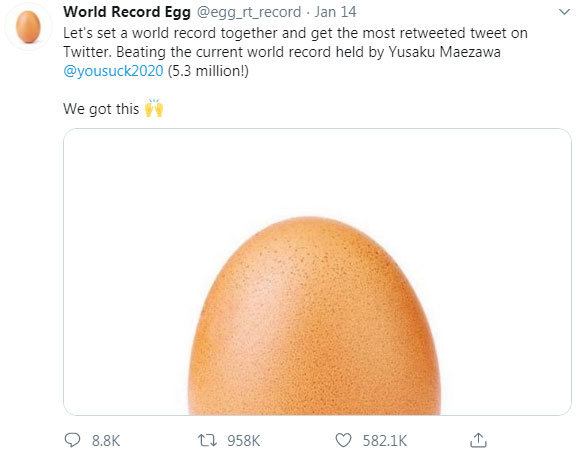
Task: Click the raised hands emoji
Action: 154,108
